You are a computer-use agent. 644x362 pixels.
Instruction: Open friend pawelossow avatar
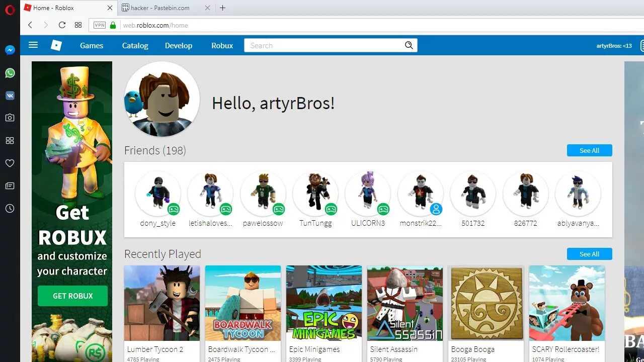point(263,194)
